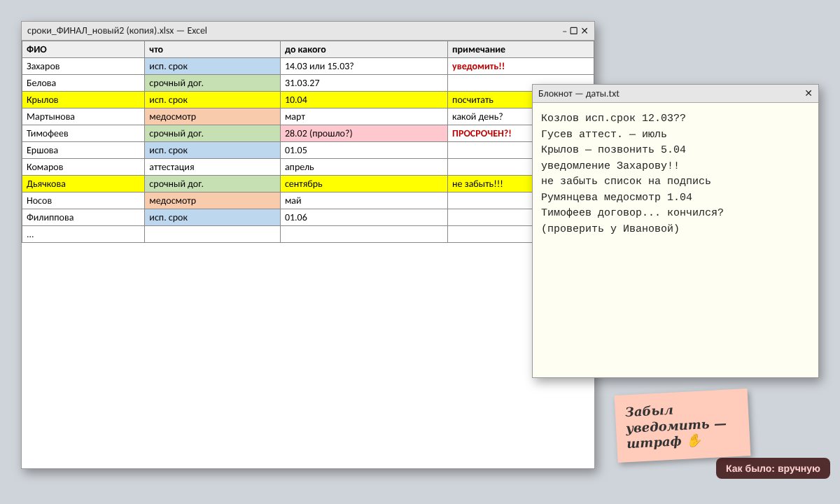This screenshot has height=504, width=840.
Task: Select the ФИО column header cell
Action: pyautogui.click(x=83, y=50)
